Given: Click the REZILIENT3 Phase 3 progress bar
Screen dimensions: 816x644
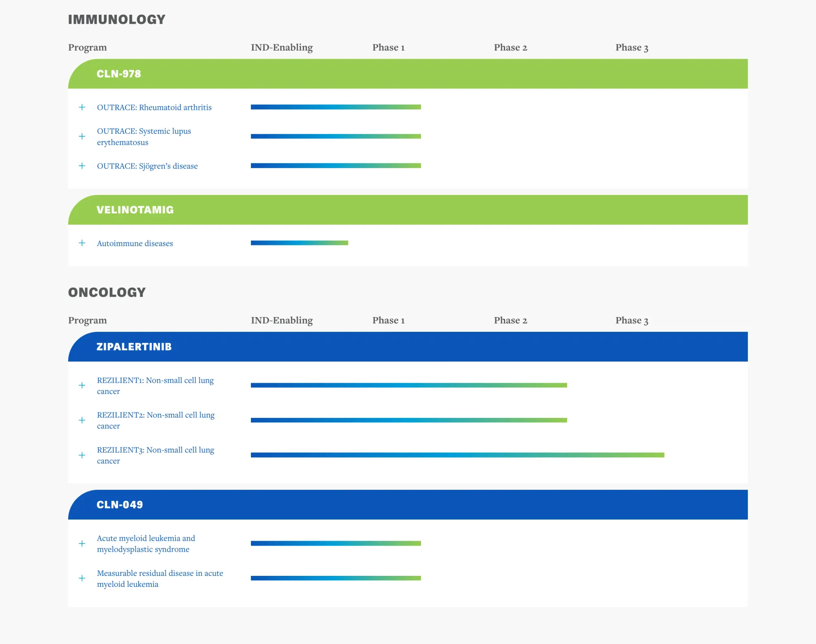Looking at the screenshot, I should point(457,455).
